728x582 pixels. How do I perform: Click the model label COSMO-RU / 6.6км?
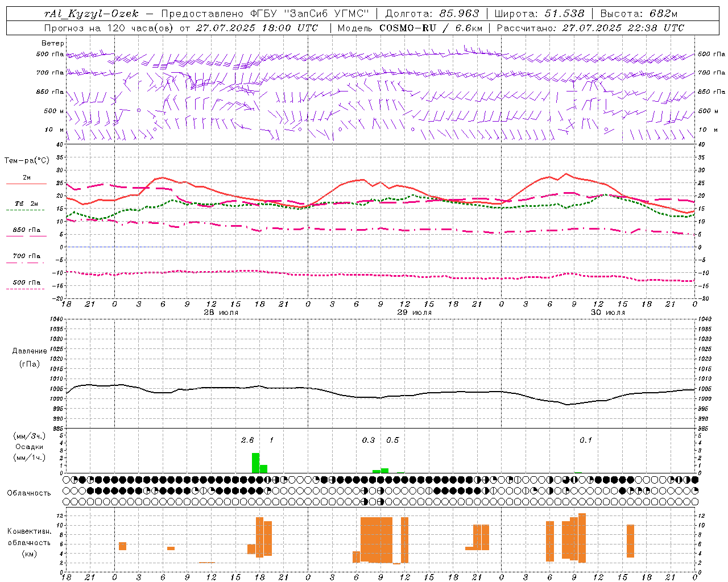click(431, 28)
